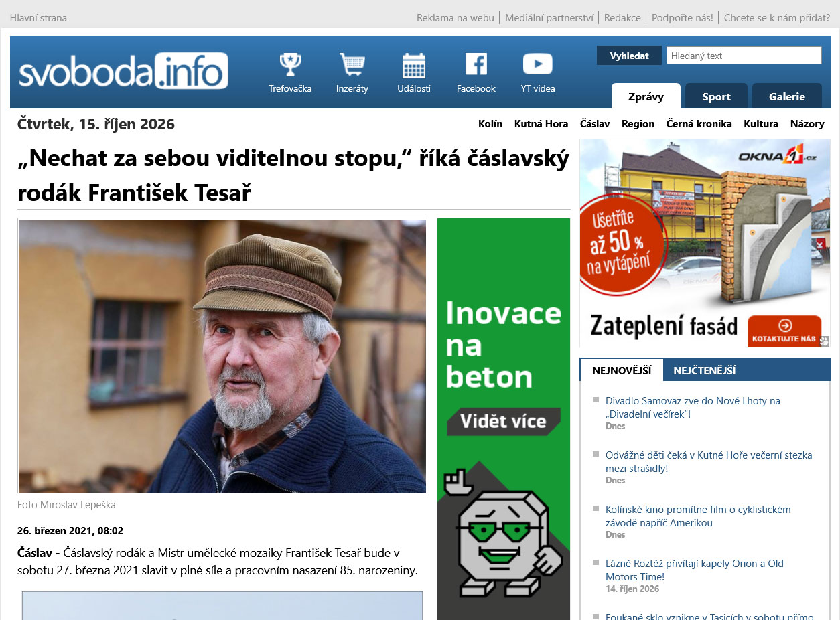
Task: Click the Foto Miroslav Lepeška caption
Action: (x=66, y=505)
